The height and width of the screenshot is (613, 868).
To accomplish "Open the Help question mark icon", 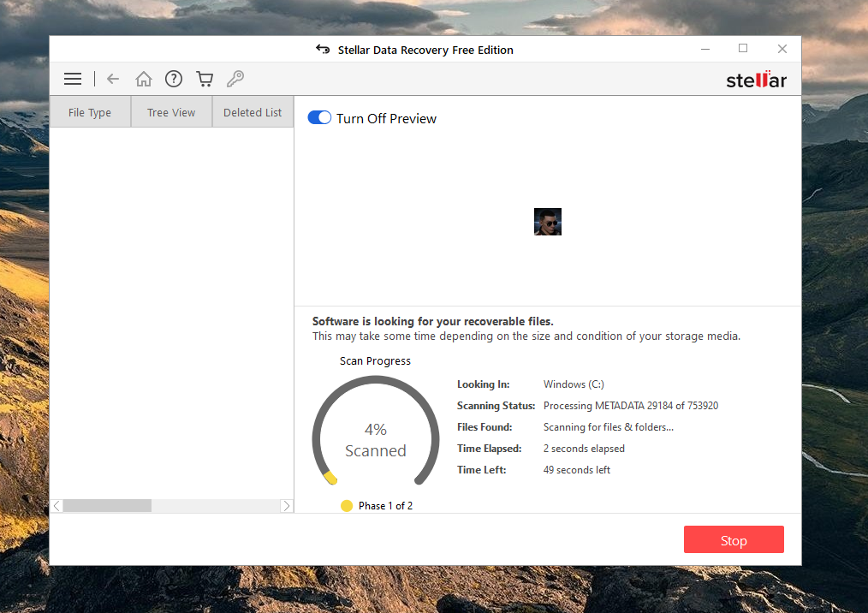I will [x=174, y=79].
